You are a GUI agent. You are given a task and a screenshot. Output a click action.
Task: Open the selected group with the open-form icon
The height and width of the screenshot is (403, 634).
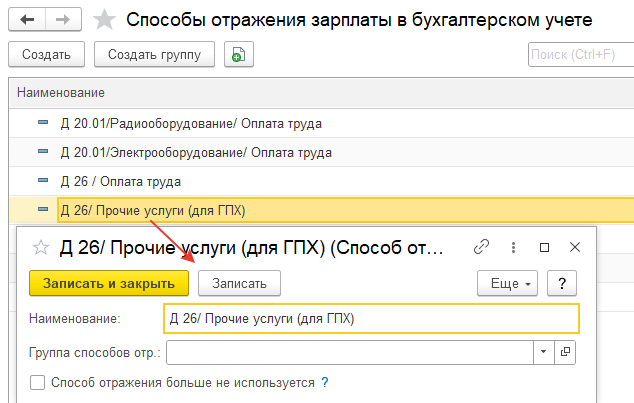pos(565,352)
